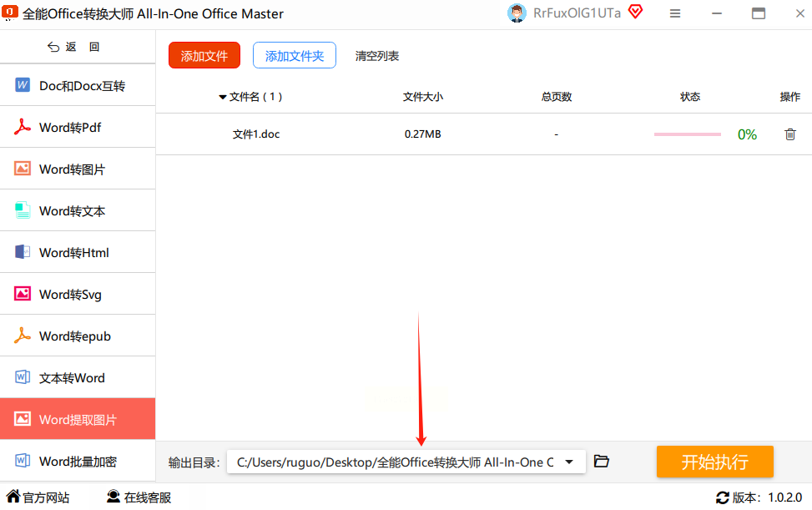Click the red VIP diamond icon
Viewport: 812px width, 510px height.
pos(635,12)
